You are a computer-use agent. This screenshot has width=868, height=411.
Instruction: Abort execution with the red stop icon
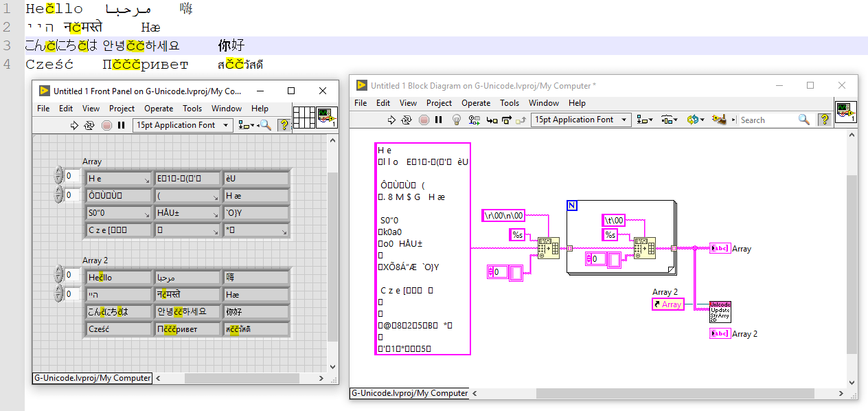click(424, 120)
